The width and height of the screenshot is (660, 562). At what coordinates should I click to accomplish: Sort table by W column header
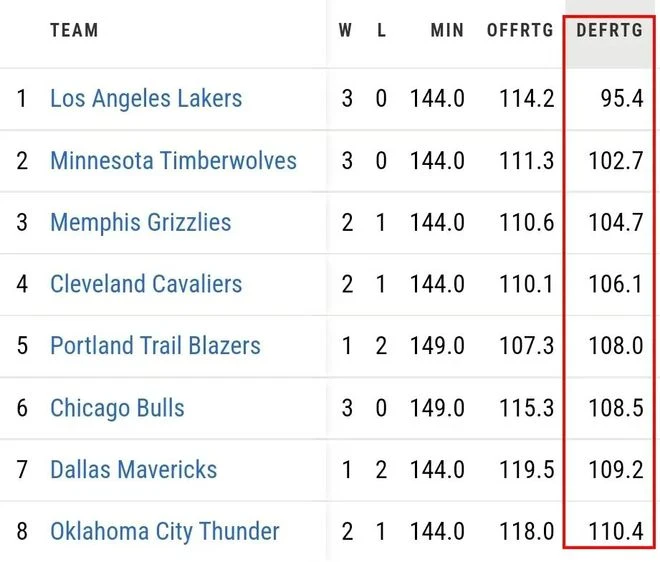click(x=345, y=30)
